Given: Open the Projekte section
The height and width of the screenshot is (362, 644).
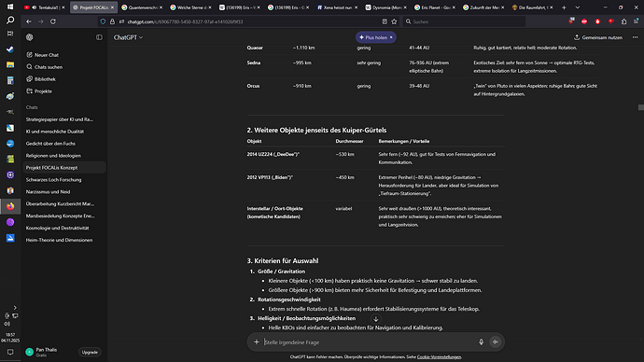Looking at the screenshot, I should pyautogui.click(x=39, y=91).
